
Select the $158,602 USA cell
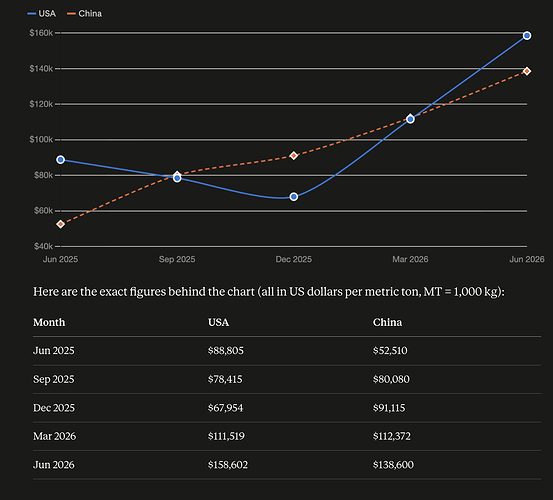point(228,465)
